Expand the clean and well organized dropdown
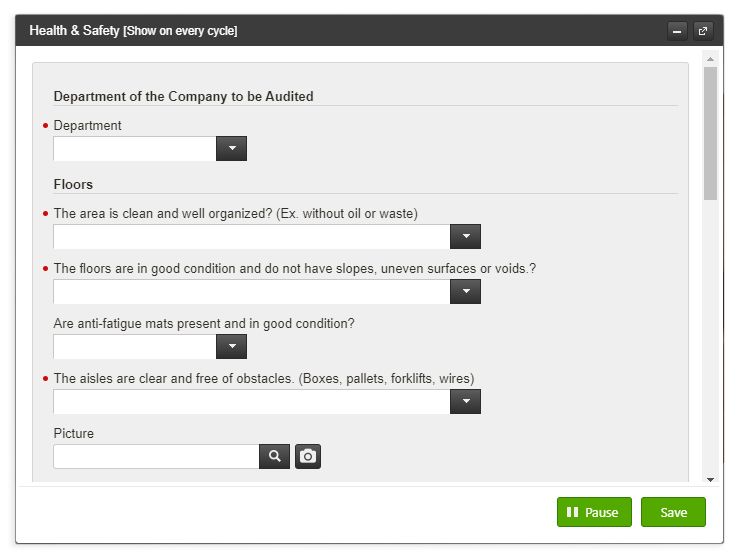 (x=465, y=237)
